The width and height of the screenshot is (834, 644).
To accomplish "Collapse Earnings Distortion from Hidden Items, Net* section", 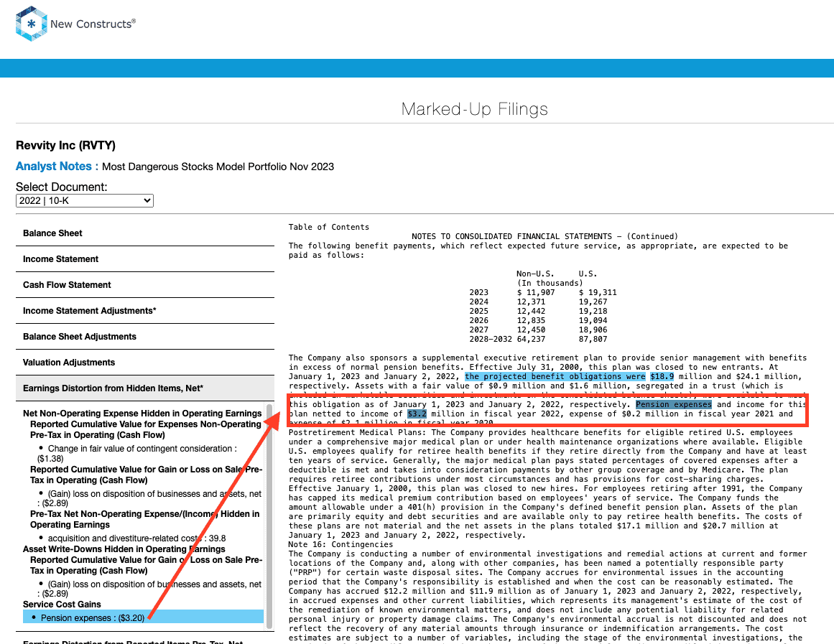I will [x=145, y=388].
